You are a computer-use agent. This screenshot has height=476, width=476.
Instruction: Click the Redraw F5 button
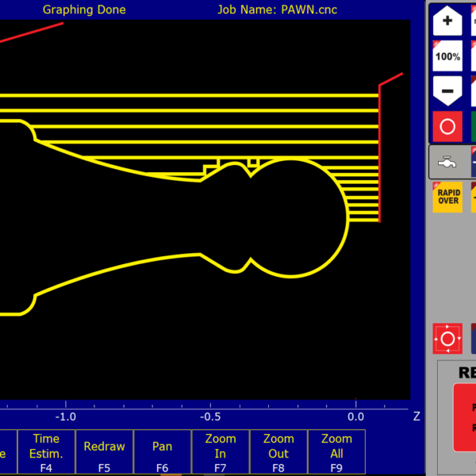tap(104, 452)
